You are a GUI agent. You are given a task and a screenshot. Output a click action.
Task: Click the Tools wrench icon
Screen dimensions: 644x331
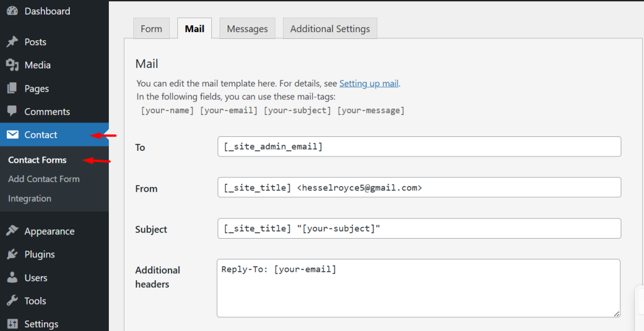13,301
